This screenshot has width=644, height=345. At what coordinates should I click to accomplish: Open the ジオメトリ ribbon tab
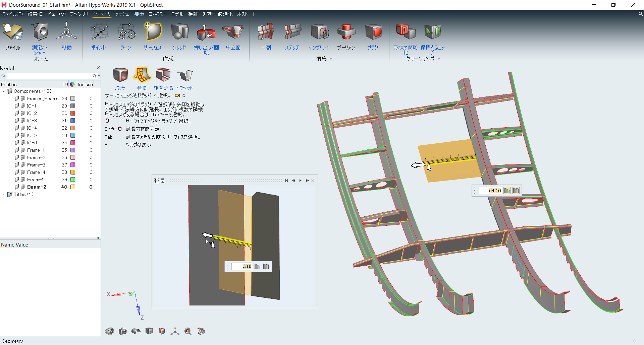[102, 14]
